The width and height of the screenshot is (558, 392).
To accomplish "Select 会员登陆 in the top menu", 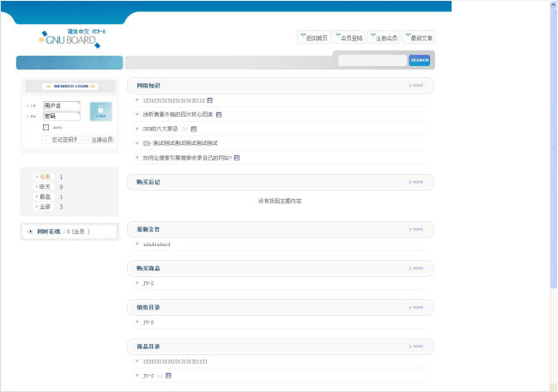I will pyautogui.click(x=349, y=38).
